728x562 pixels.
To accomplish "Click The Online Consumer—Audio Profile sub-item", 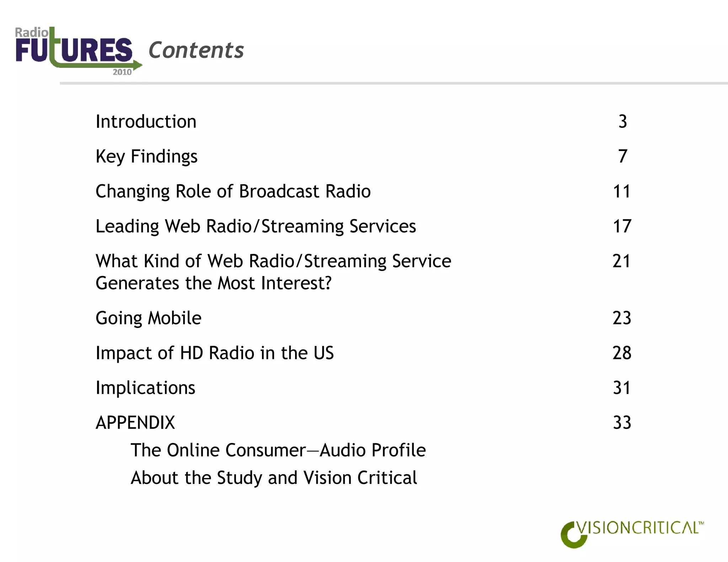I will pyautogui.click(x=278, y=450).
